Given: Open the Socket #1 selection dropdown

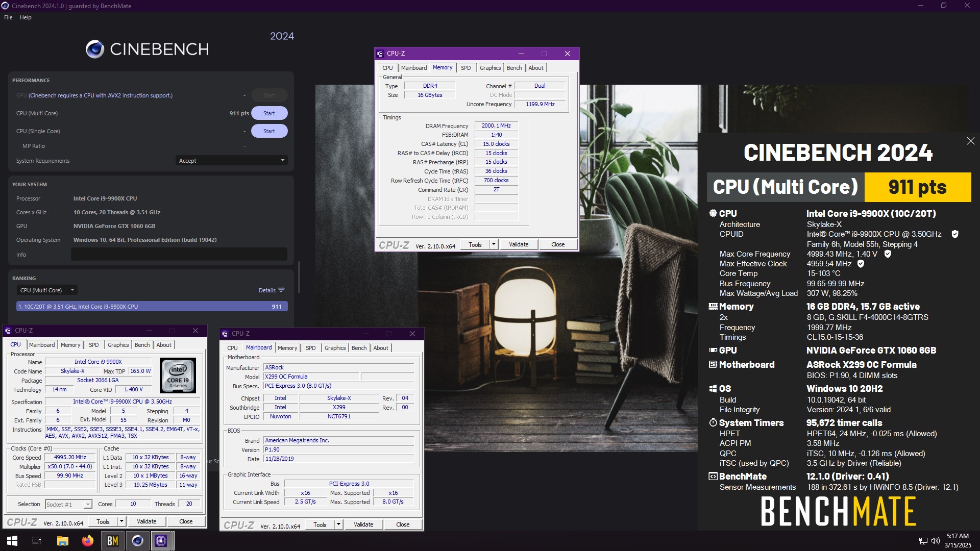Looking at the screenshot, I should coord(68,505).
